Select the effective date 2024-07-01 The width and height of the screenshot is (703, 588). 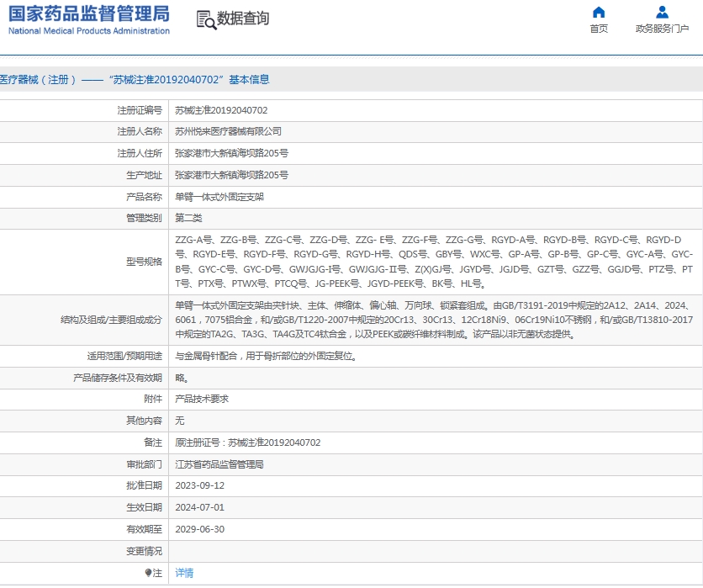click(199, 507)
